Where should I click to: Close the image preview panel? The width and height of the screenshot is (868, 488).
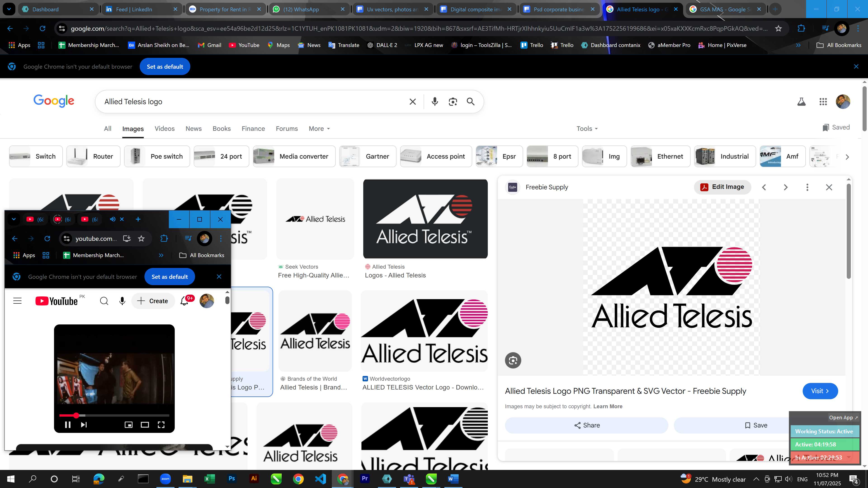pos(829,187)
